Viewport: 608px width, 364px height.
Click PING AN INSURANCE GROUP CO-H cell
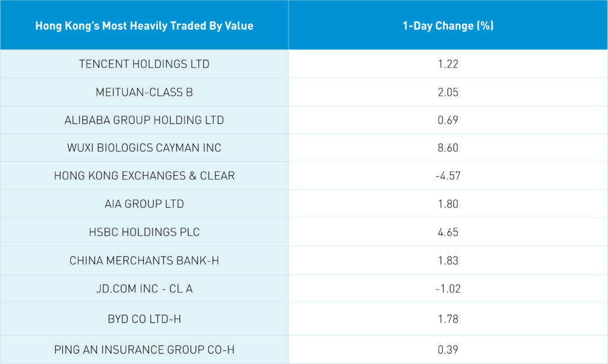144,350
